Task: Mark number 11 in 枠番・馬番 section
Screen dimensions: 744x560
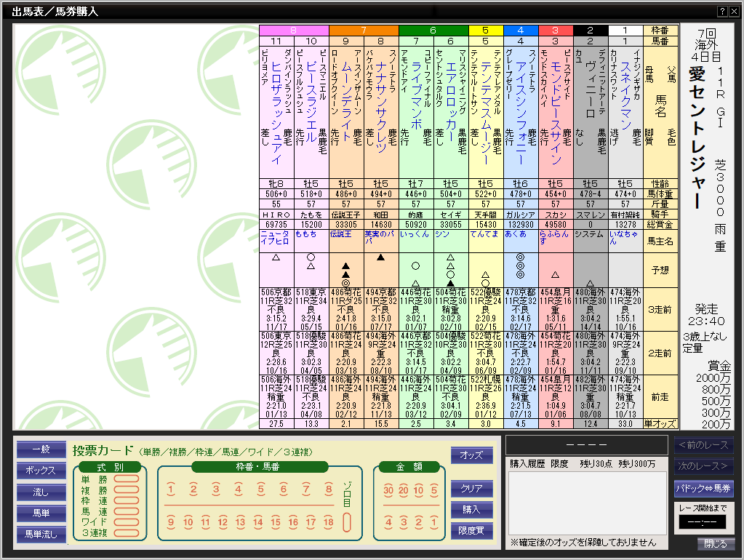Action: point(205,522)
